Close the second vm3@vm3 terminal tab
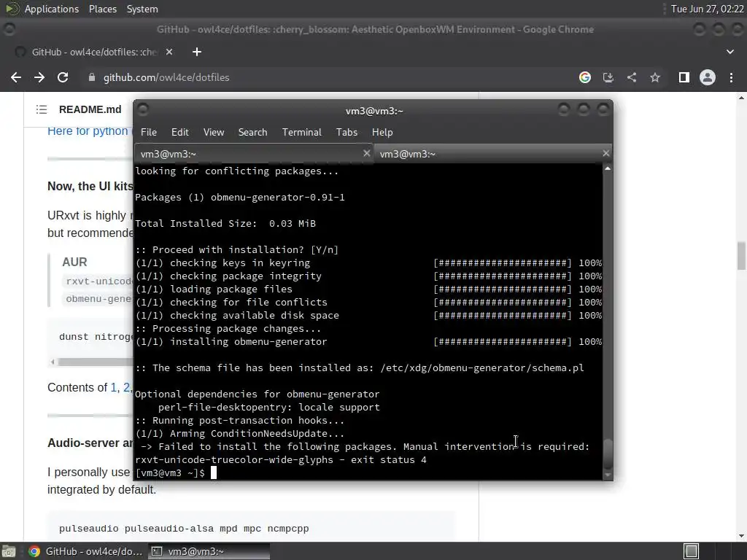 point(605,153)
